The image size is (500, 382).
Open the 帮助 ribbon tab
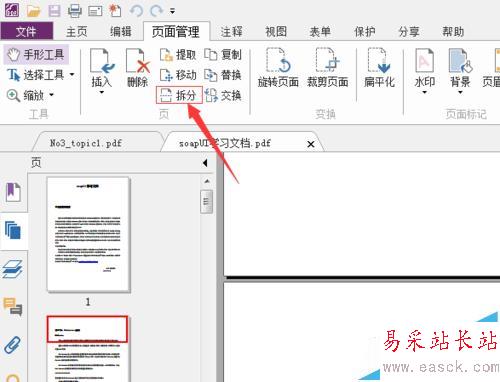coord(453,32)
